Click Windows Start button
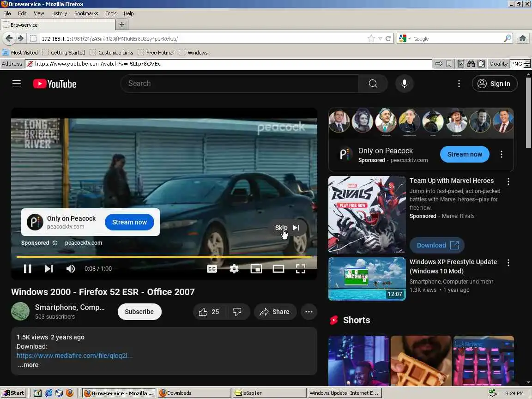This screenshot has width=532, height=399. pos(13,393)
